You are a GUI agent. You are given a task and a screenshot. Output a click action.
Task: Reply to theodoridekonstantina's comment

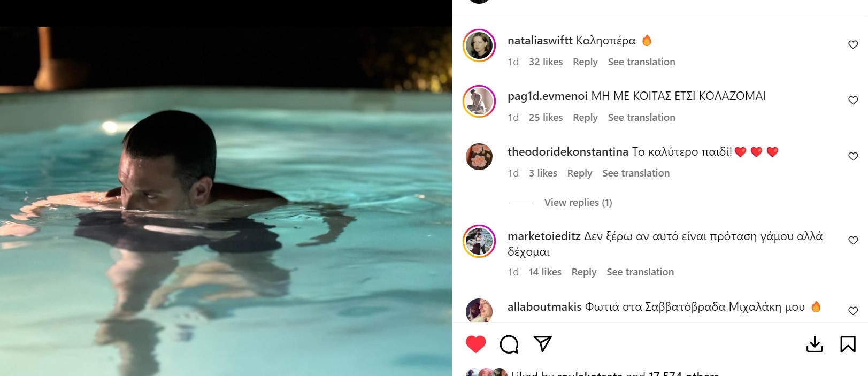[579, 173]
